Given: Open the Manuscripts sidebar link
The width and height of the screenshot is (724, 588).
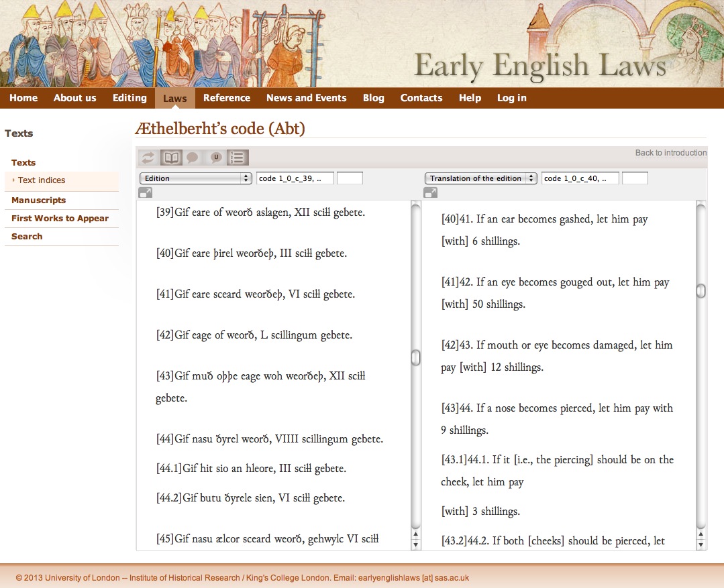Looking at the screenshot, I should [x=38, y=200].
